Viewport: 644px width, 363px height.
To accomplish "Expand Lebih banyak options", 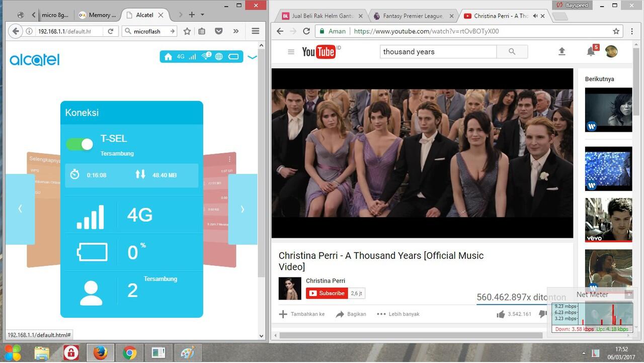I will [398, 314].
